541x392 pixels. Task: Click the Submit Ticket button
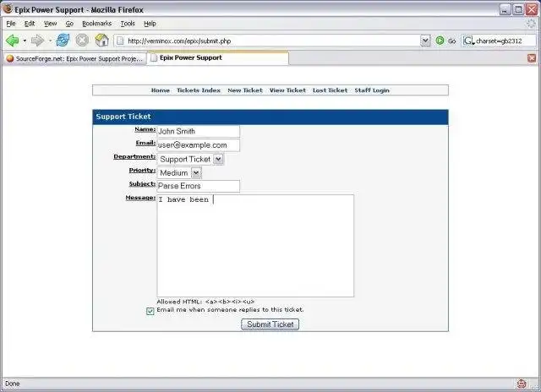(x=270, y=324)
